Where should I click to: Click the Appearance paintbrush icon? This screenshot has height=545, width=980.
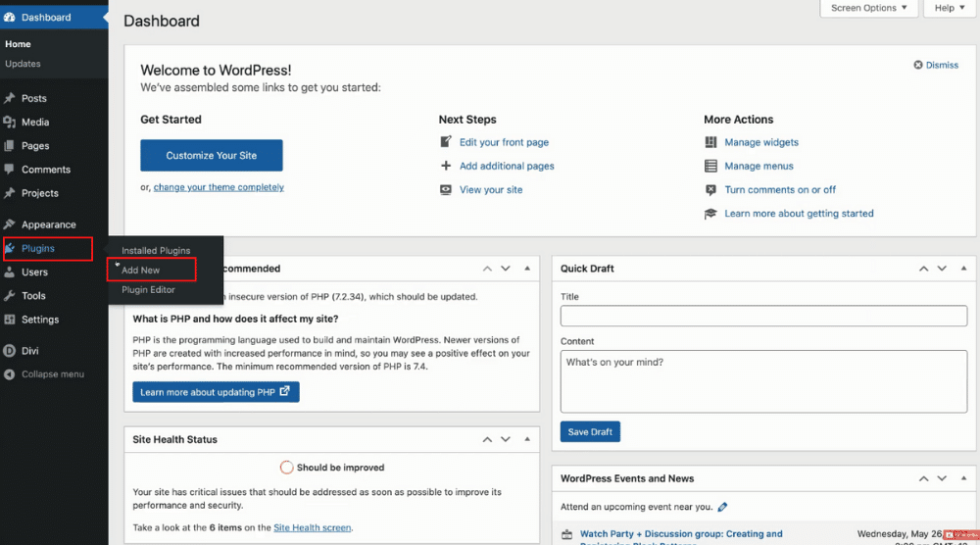click(10, 223)
